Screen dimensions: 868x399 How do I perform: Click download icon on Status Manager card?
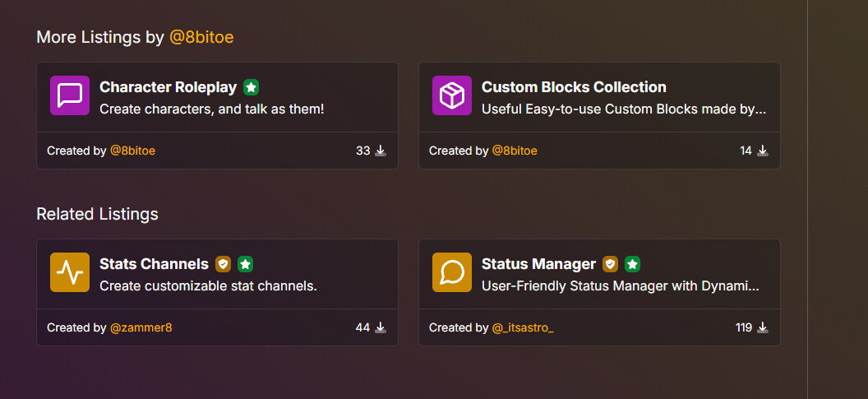pos(762,327)
